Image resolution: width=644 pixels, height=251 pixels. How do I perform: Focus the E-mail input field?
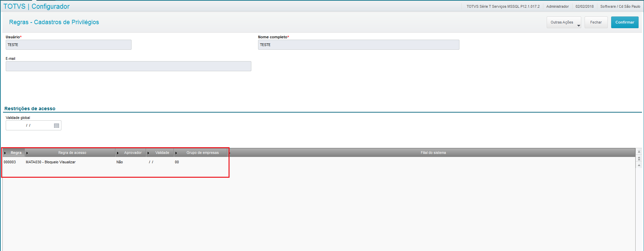coord(128,66)
